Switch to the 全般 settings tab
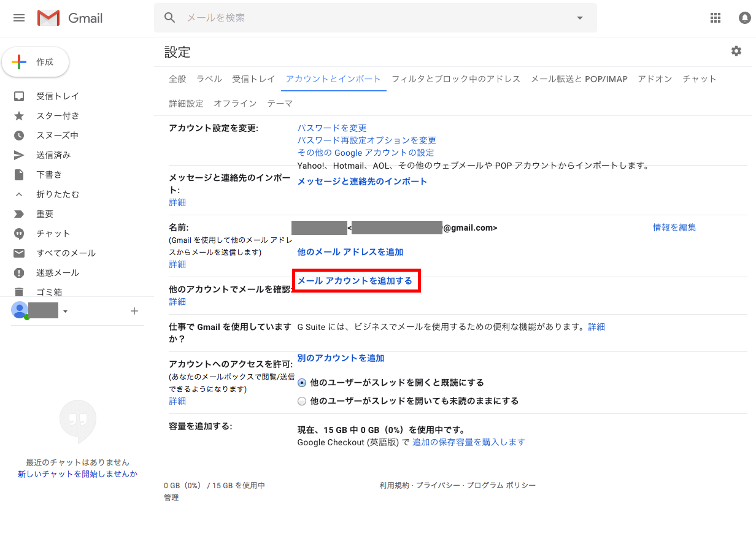 coord(177,79)
